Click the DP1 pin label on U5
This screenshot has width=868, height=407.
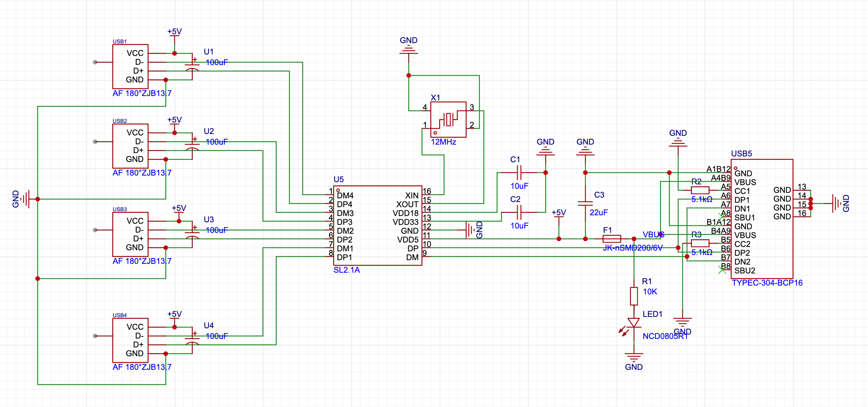click(345, 257)
